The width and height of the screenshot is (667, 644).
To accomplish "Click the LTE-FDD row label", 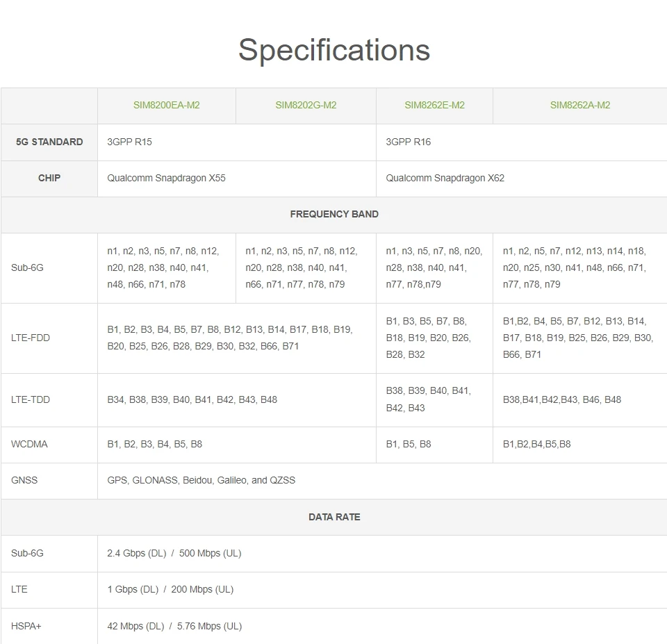I will pyautogui.click(x=31, y=338).
